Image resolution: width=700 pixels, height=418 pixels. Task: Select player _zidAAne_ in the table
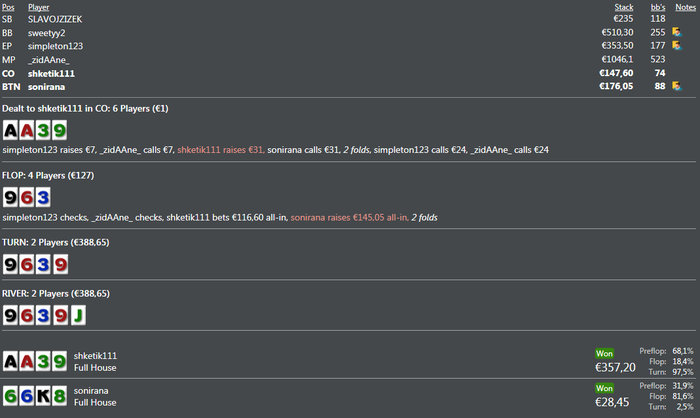click(48, 59)
